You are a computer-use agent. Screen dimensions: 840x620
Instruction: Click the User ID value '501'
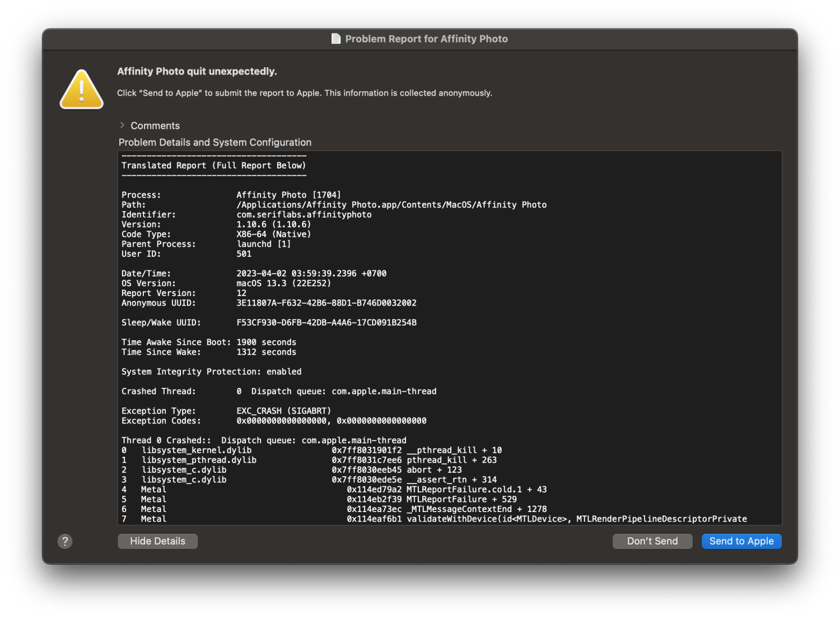[244, 253]
